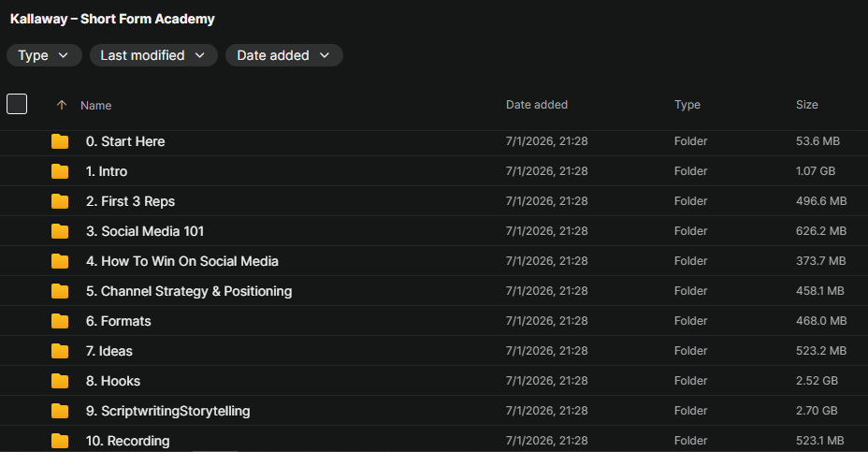868x452 pixels.
Task: Click the folder icon for 6. Formats
Action: pyautogui.click(x=60, y=321)
